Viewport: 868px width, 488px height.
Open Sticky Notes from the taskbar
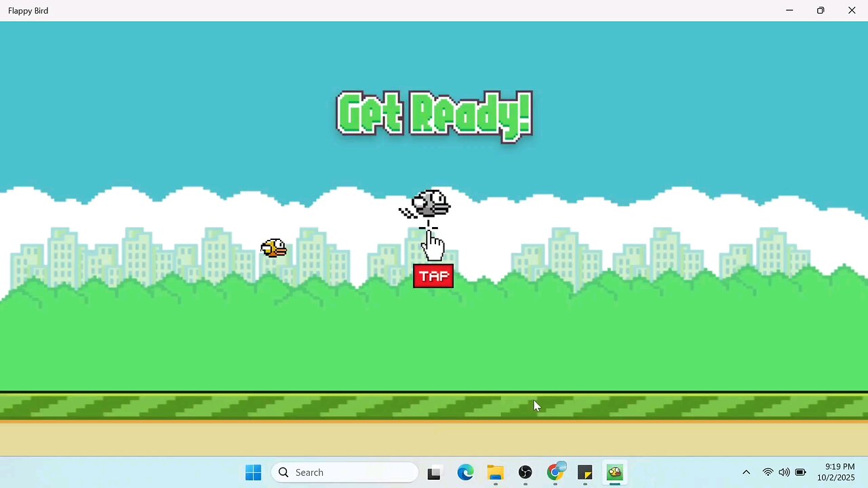[585, 472]
